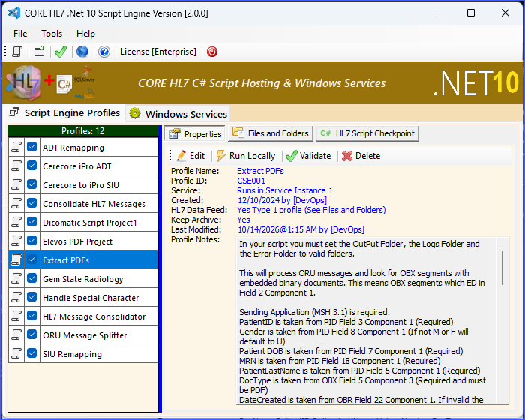This screenshot has height=420, width=525.
Task: Click the Edit button
Action: click(190, 156)
